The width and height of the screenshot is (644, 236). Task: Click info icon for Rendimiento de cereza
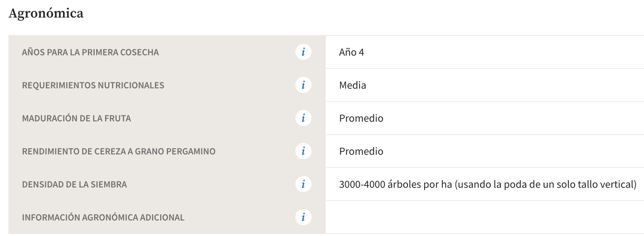pyautogui.click(x=303, y=151)
